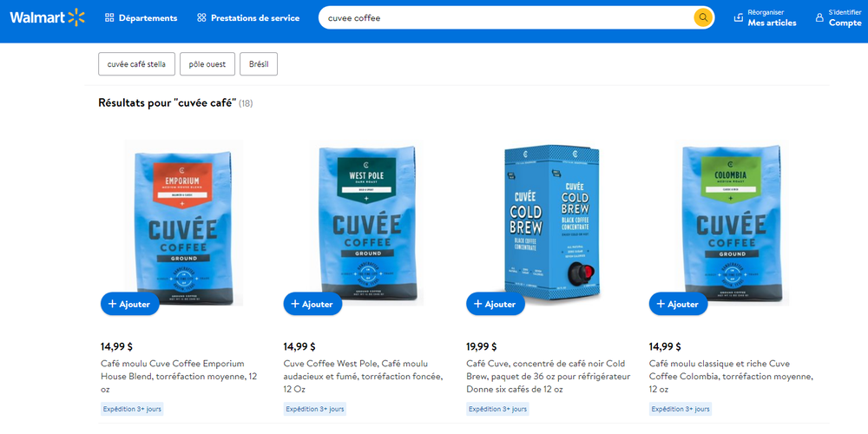Click the Réorganiser Mes articles icon
Image resolution: width=868 pixels, height=434 pixels.
click(x=739, y=17)
